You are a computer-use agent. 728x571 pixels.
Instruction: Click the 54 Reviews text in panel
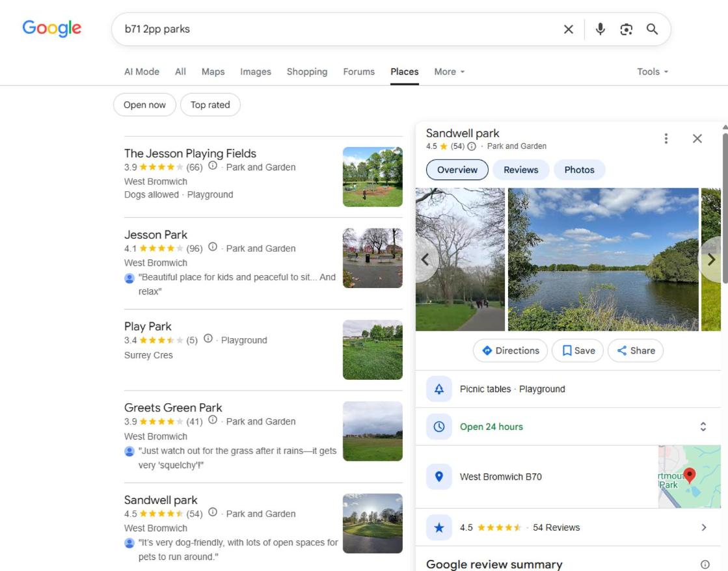click(556, 527)
